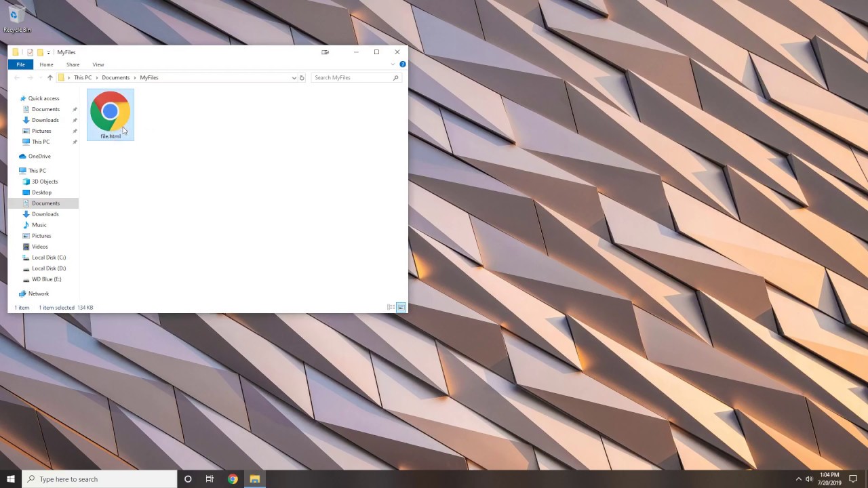Show hidden system tray icons
This screenshot has height=488, width=868.
(x=798, y=479)
